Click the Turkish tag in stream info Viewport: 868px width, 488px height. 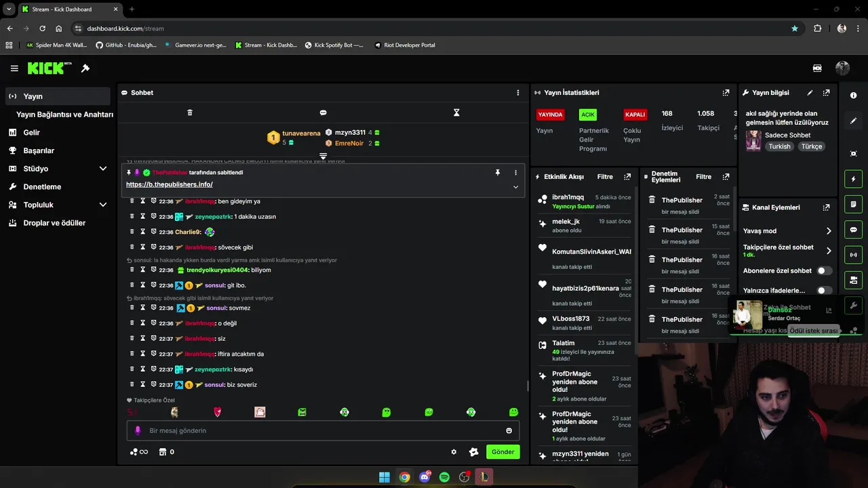click(x=779, y=146)
